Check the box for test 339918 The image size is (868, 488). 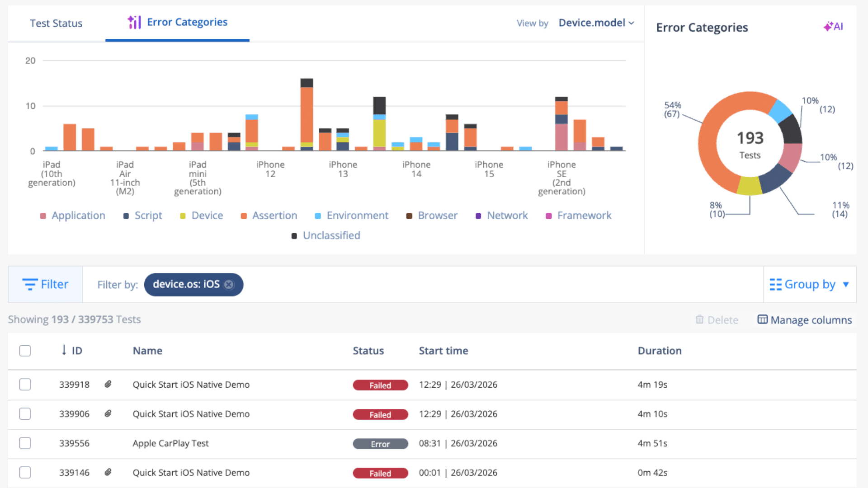click(25, 385)
